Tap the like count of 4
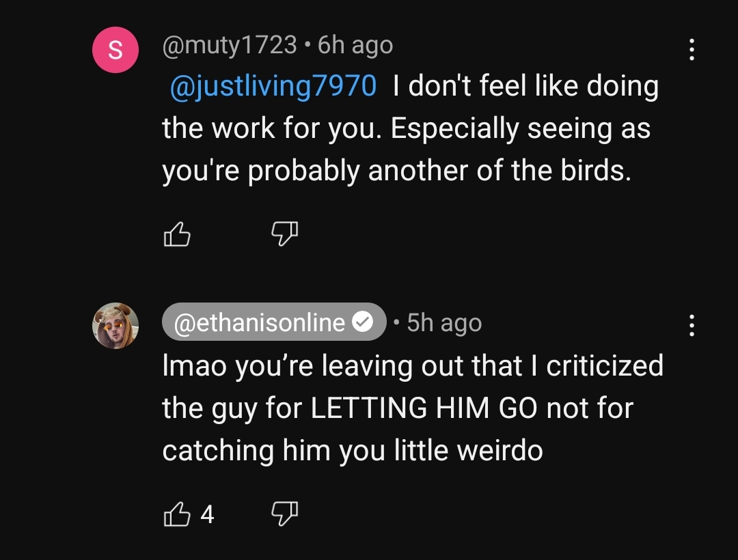This screenshot has height=560, width=738. pyautogui.click(x=207, y=514)
